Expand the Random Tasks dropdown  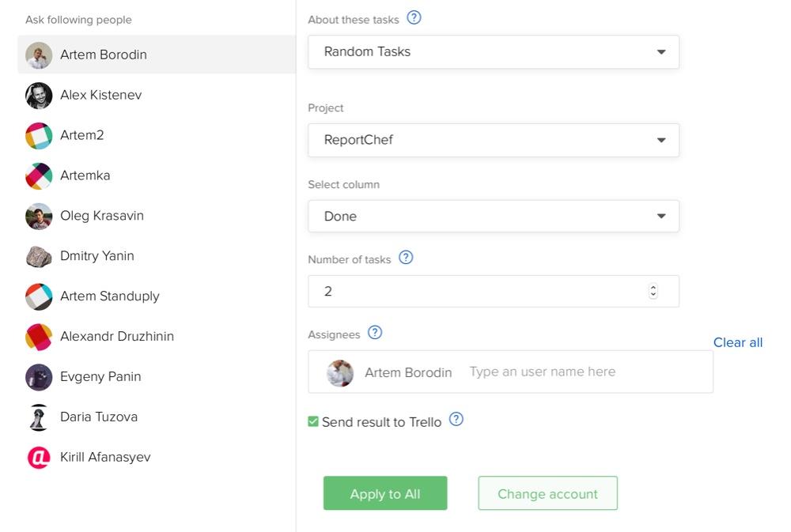pos(494,52)
